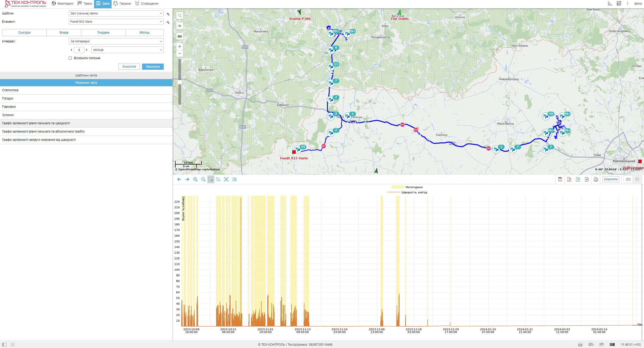Toggle the eye visibility icon on the map
Image resolution: width=644 pixels, height=348 pixels.
coord(180,26)
